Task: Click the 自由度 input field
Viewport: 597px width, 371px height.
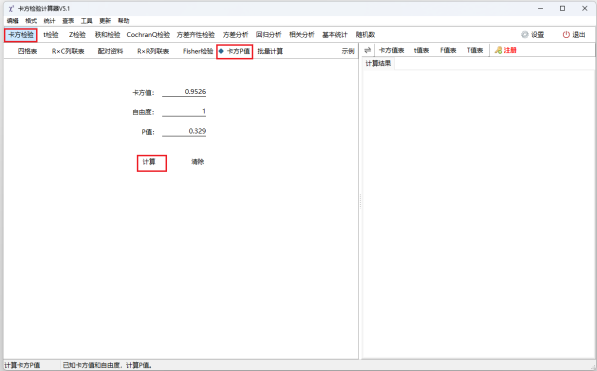Action: click(x=184, y=112)
